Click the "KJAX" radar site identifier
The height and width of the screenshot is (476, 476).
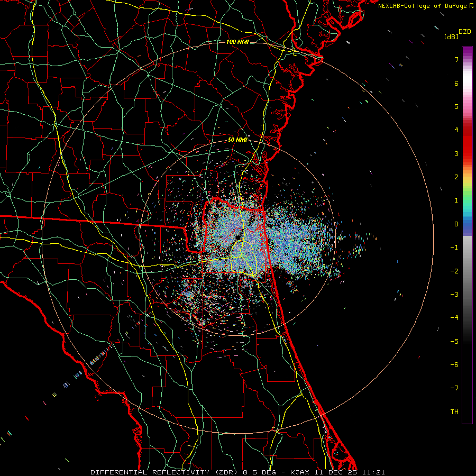(300, 472)
